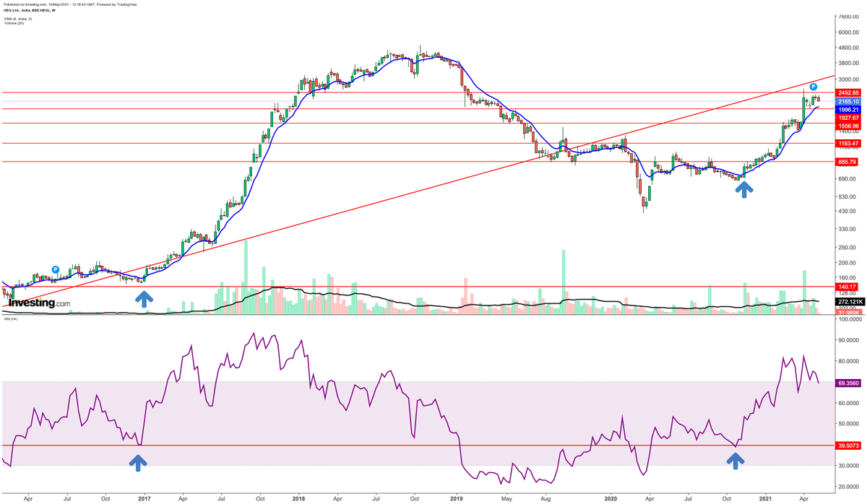Click the May label on the time axis
The width and height of the screenshot is (867, 504).
coord(506,498)
